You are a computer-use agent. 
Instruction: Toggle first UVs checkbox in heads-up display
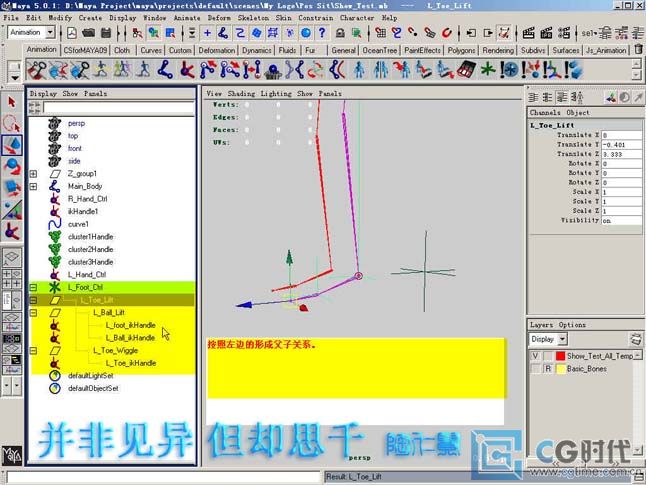[x=247, y=143]
